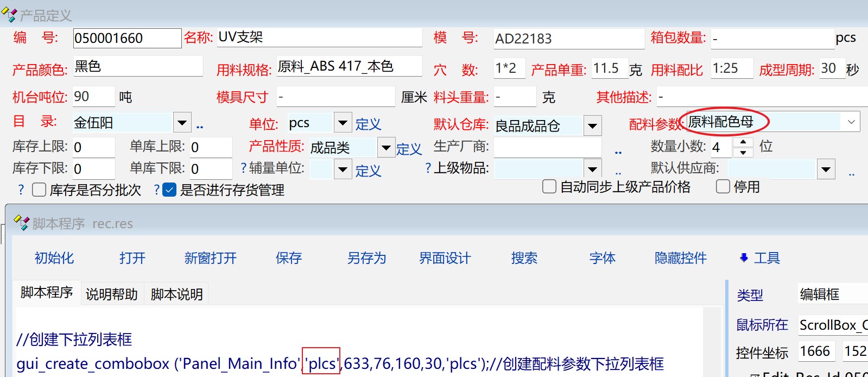
Task: Switch to the 说明帮助 tab
Action: [x=112, y=294]
